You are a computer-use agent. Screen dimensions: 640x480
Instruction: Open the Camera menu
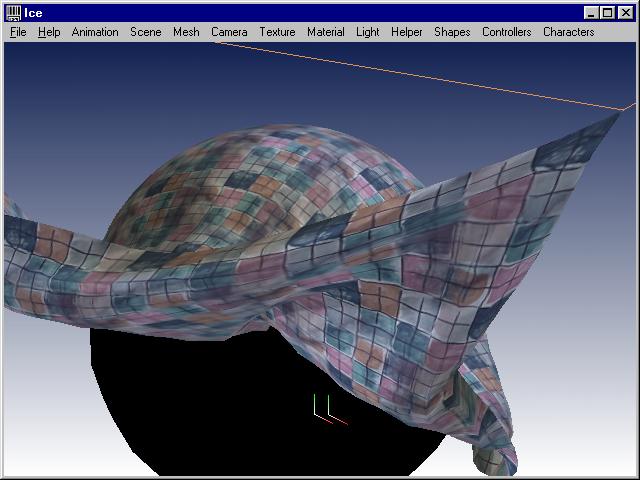pos(229,32)
